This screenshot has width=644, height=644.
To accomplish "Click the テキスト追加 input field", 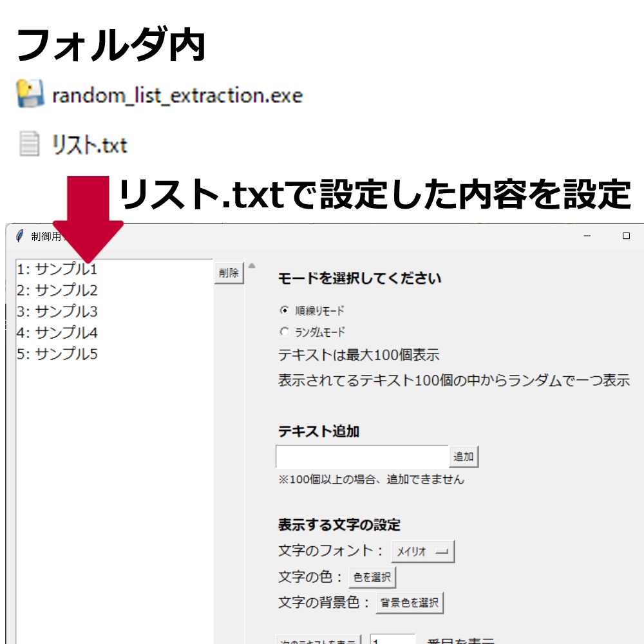I will (361, 456).
